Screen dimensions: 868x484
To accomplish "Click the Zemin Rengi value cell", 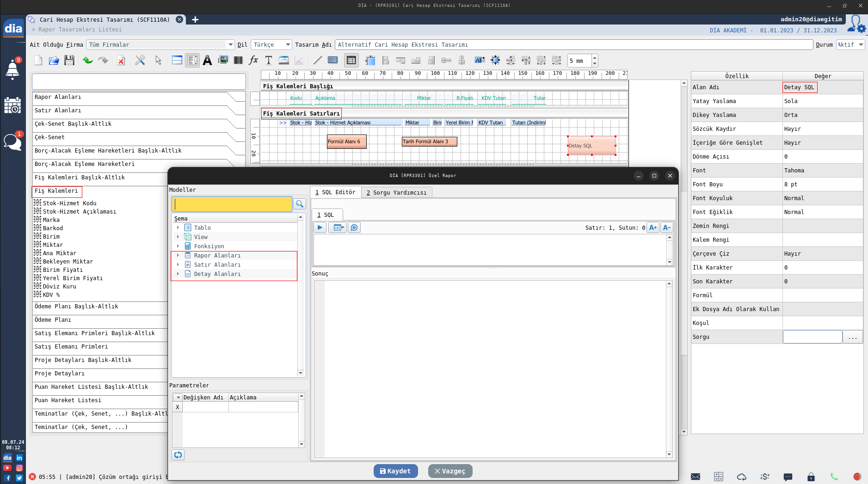I will (822, 226).
